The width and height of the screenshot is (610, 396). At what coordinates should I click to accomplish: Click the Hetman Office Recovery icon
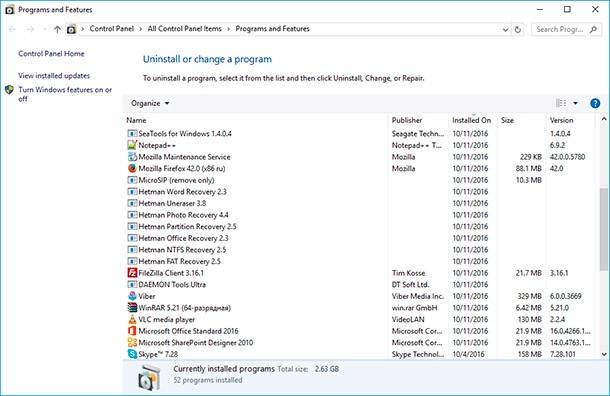(132, 238)
